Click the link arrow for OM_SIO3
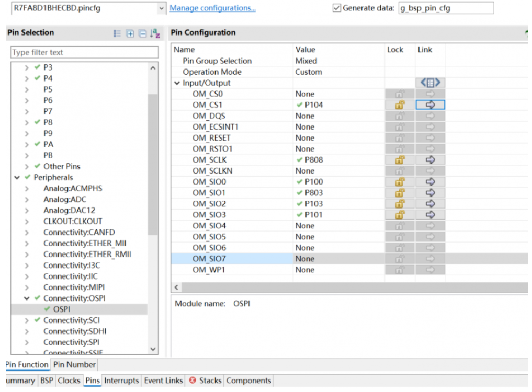Image resolution: width=532 pixels, height=392 pixels. [431, 215]
